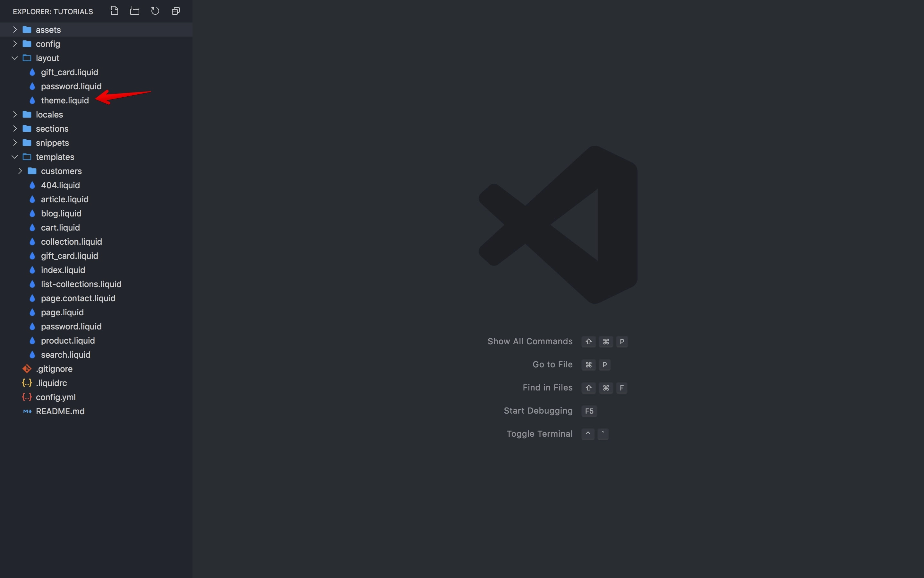The image size is (924, 578).
Task: Click the assets folder icon
Action: point(27,30)
